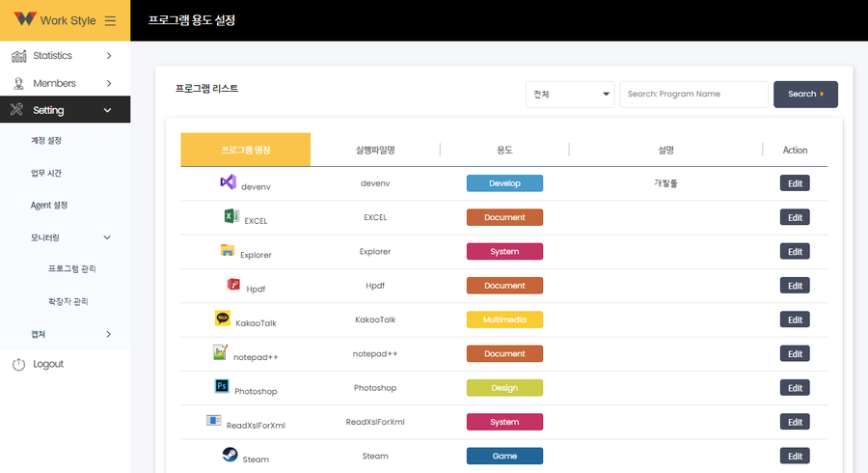The image size is (868, 473).
Task: Click the Document tag for notepad++
Action: [504, 353]
